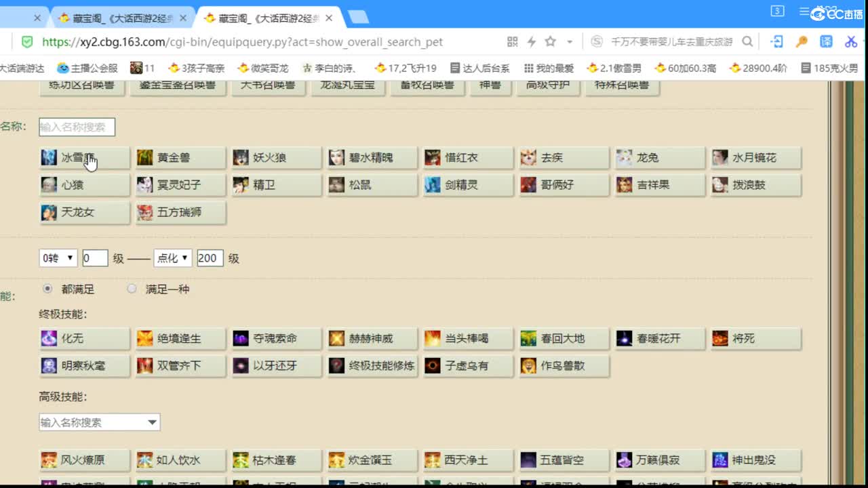The width and height of the screenshot is (868, 488).
Task: Choose the 去疾 pet
Action: coord(564,158)
